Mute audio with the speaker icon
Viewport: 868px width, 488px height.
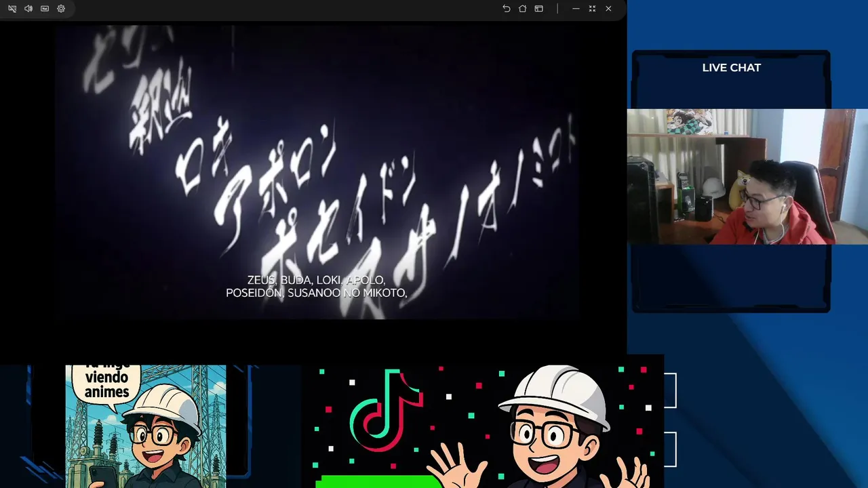tap(28, 9)
